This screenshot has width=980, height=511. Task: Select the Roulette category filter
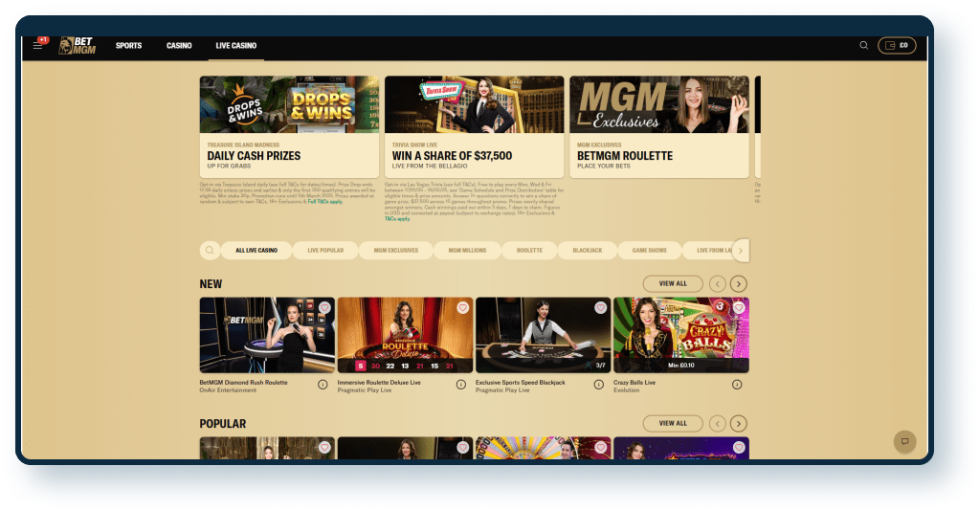[x=529, y=251]
